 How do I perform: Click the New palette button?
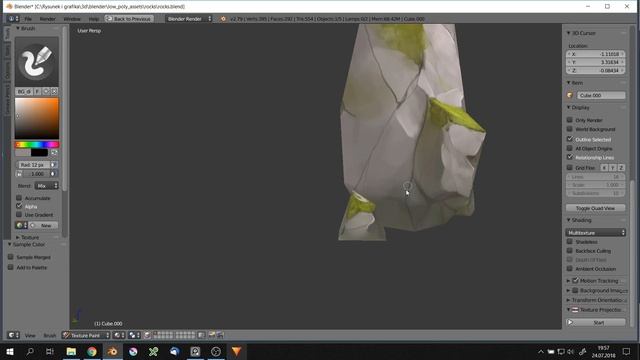[x=43, y=225]
